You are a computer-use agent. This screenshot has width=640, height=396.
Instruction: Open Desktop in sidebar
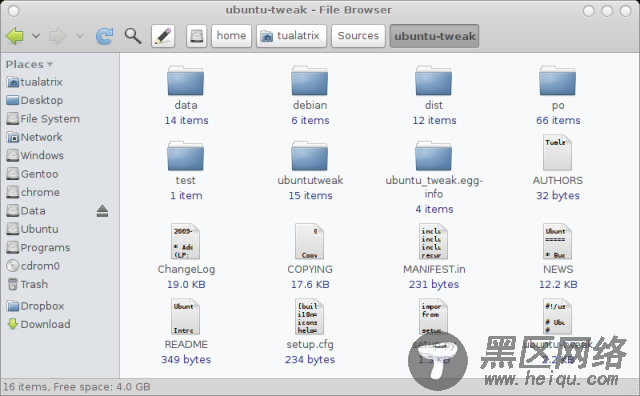click(35, 100)
